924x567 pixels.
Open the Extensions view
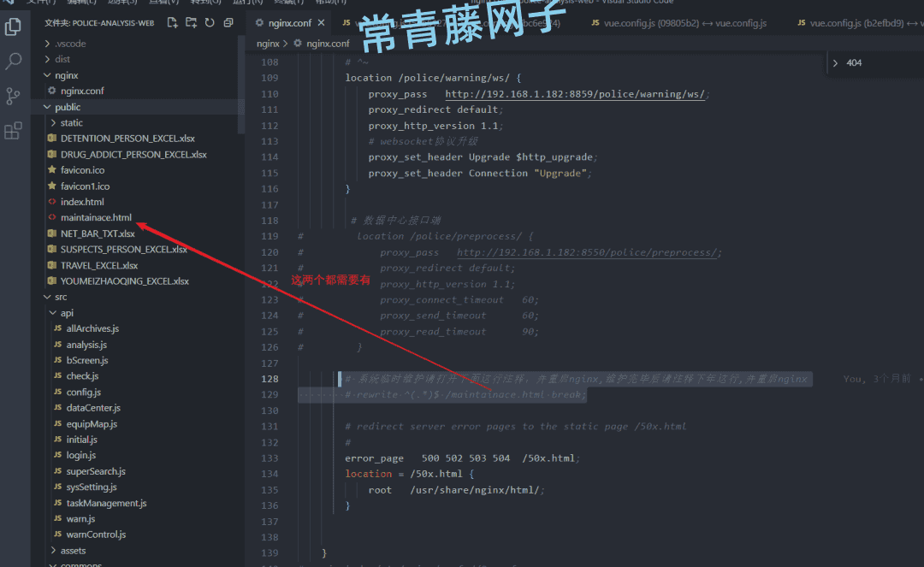13,131
